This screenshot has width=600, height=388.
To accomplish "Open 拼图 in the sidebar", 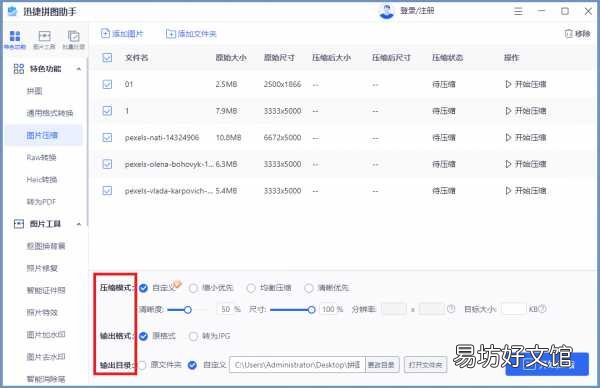I will pyautogui.click(x=34, y=91).
